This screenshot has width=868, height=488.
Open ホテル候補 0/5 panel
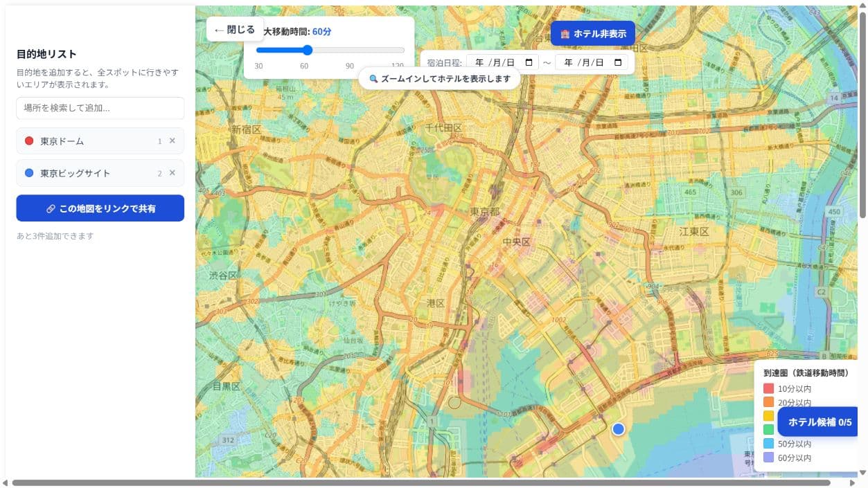(x=819, y=422)
